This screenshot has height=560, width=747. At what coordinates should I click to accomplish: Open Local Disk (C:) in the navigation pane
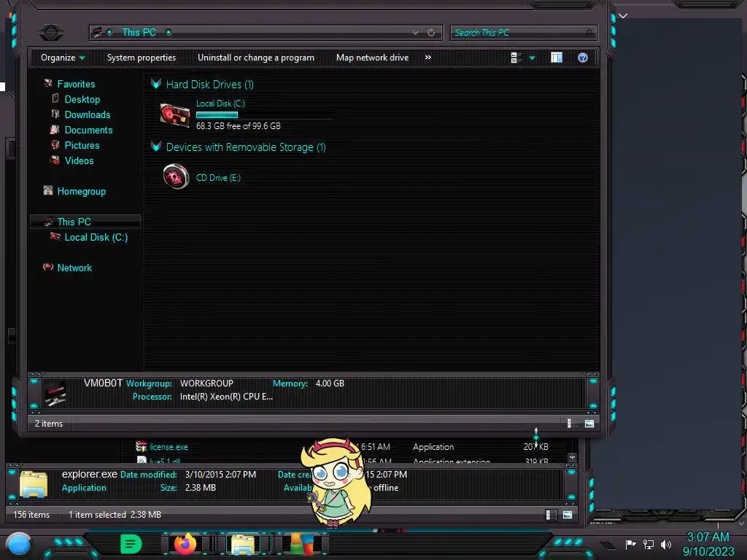pyautogui.click(x=96, y=237)
